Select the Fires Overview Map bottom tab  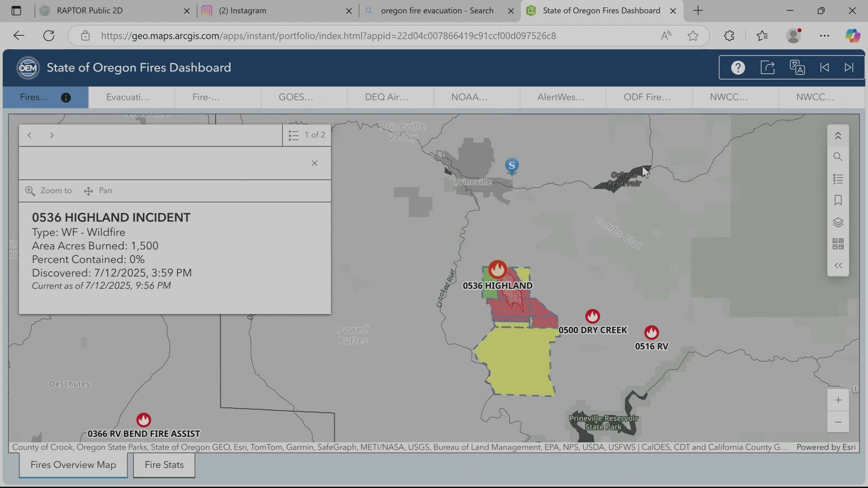pyautogui.click(x=73, y=465)
